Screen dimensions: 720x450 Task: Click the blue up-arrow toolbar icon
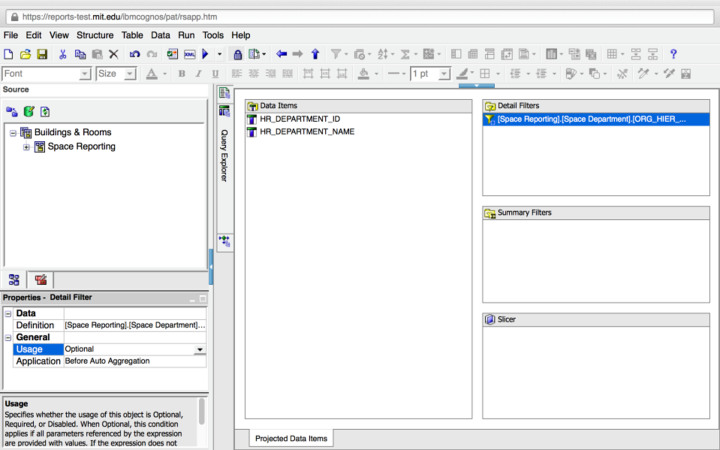315,54
